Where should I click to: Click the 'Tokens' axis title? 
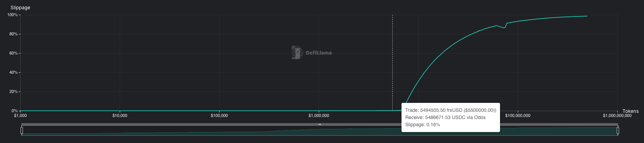630,111
